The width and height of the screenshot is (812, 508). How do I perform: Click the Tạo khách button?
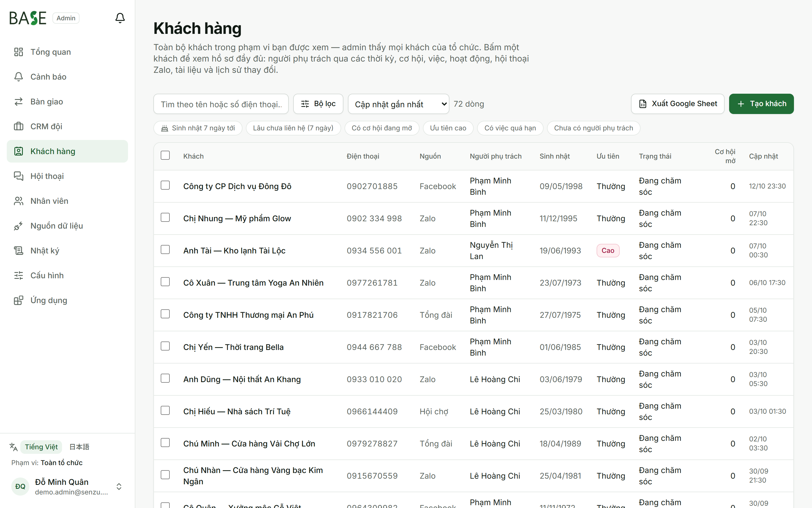(x=761, y=104)
